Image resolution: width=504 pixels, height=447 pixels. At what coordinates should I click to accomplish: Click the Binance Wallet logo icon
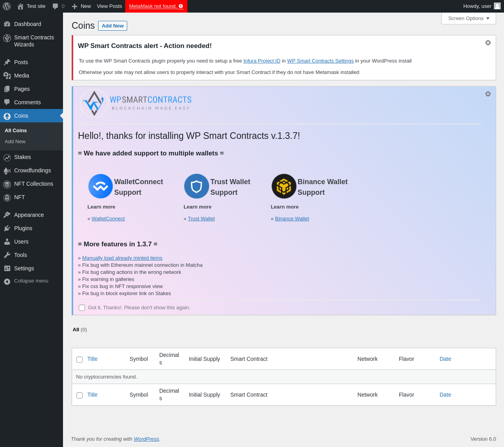click(284, 186)
